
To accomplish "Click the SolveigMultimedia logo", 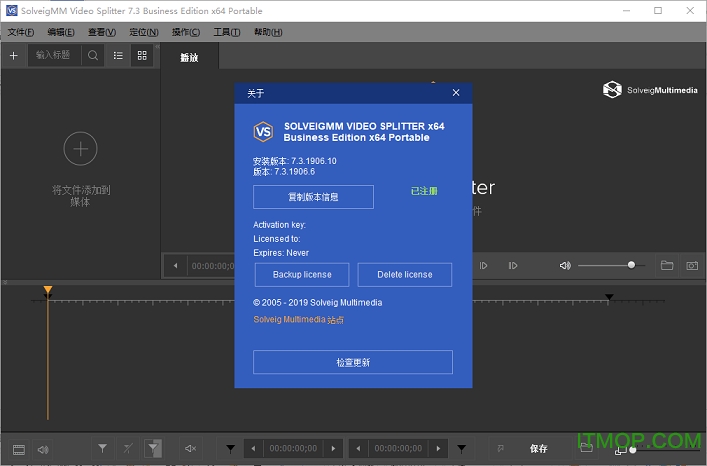I will coord(650,90).
